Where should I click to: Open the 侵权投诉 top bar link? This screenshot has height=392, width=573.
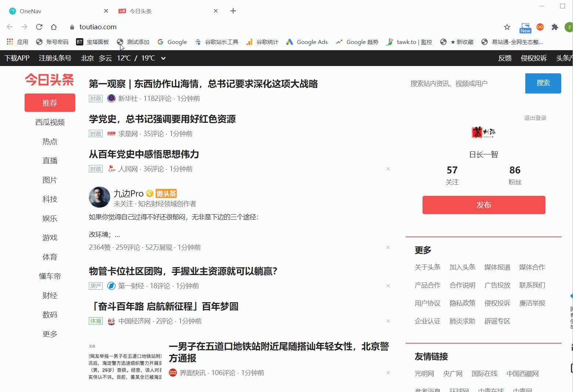[x=534, y=58]
